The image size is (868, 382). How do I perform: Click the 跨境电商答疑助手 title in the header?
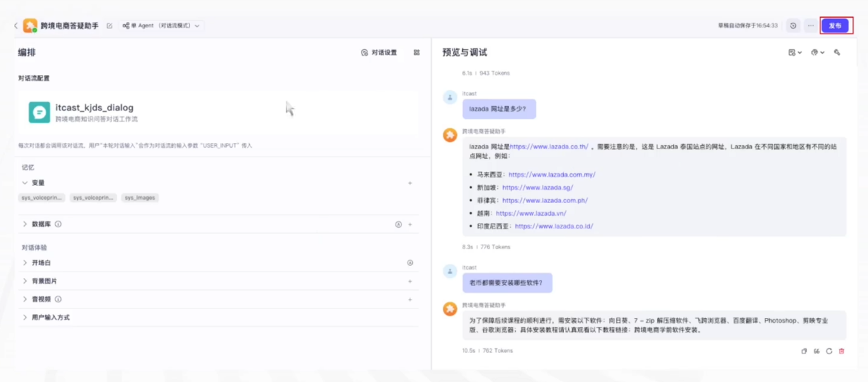[70, 26]
